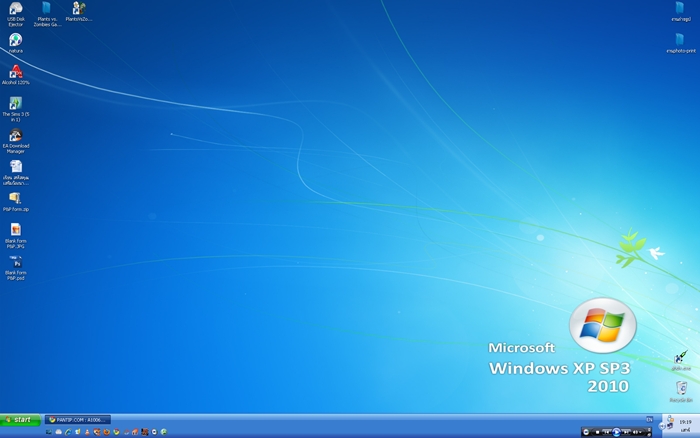Screen dimensions: 700x438
Task: Launch Google Chrome from Quick Launch
Action: (x=116, y=432)
